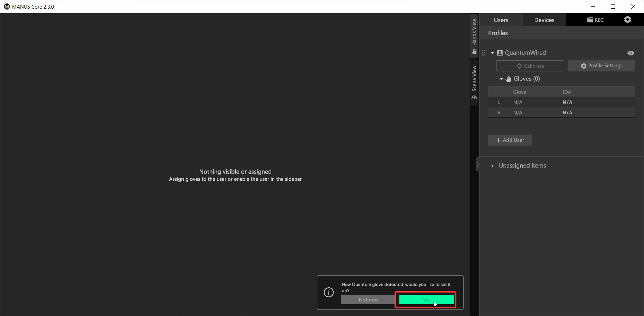Dismiss the prompt with Not now
Image resolution: width=644 pixels, height=316 pixels.
368,300
